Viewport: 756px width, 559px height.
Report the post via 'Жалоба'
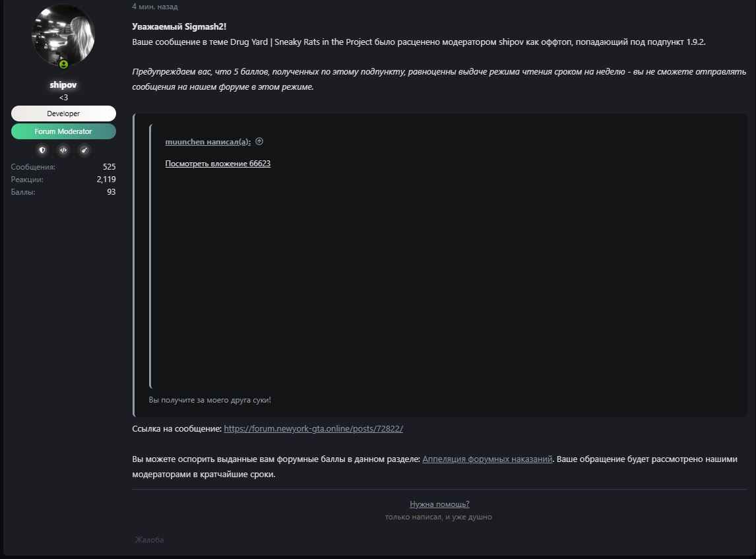tap(149, 540)
